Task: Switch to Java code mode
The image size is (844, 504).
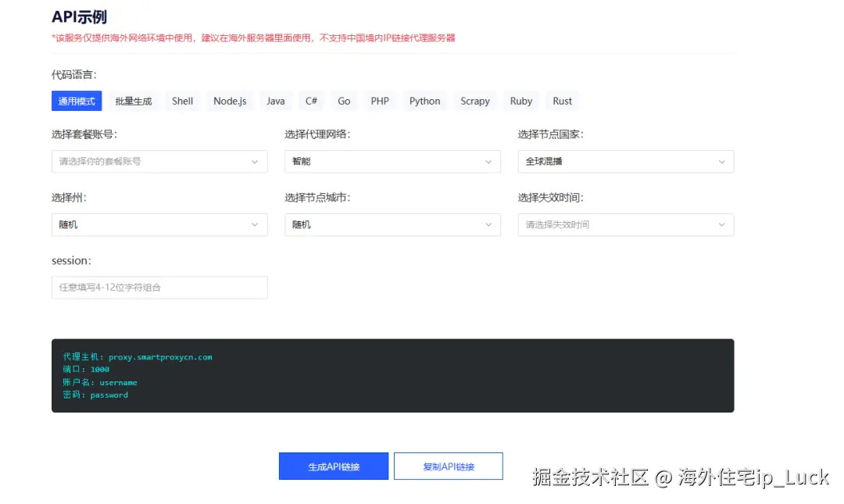Action: coord(275,100)
